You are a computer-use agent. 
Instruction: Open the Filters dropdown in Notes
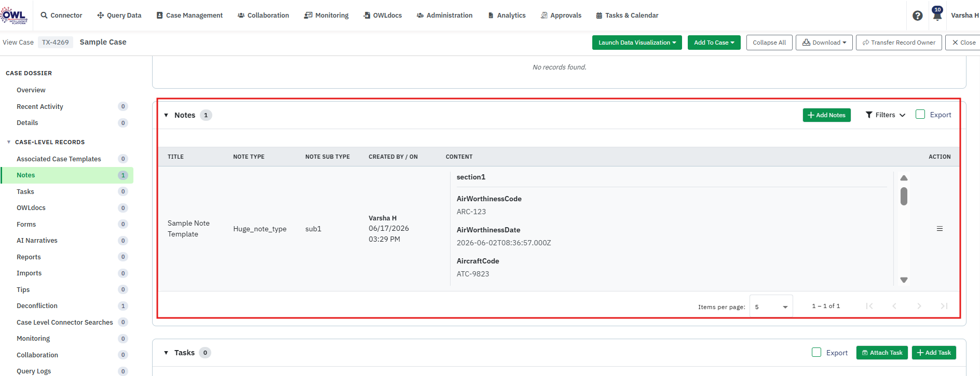click(x=885, y=115)
